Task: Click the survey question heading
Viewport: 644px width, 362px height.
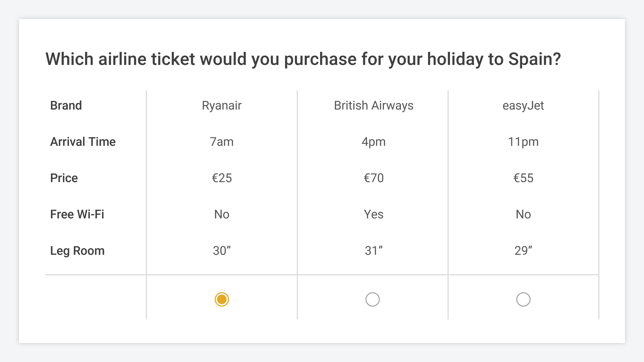Action: point(303,59)
